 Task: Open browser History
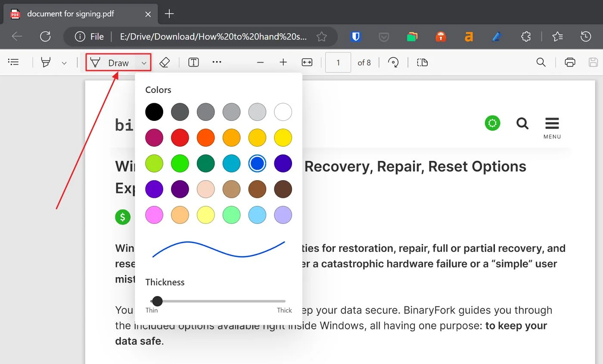tap(585, 37)
